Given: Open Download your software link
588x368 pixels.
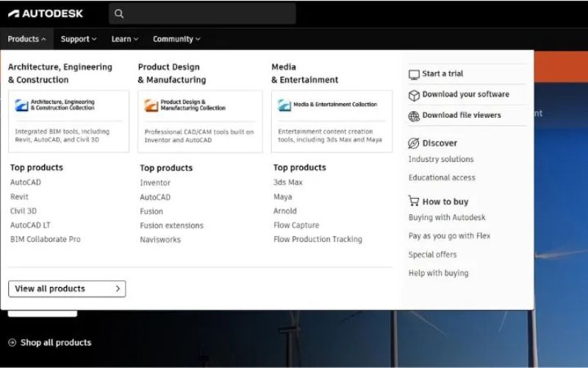Looking at the screenshot, I should tap(466, 94).
